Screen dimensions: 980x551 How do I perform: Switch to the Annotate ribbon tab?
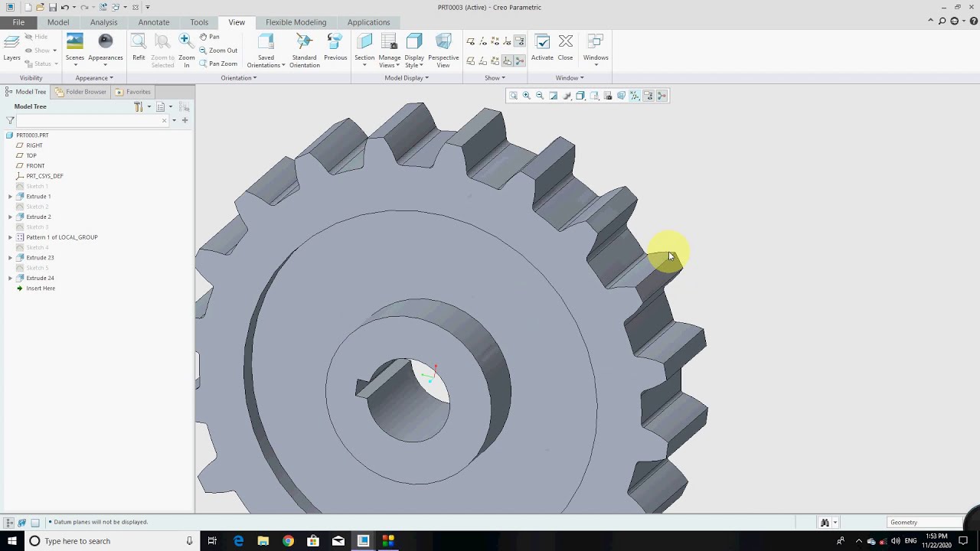pyautogui.click(x=154, y=22)
